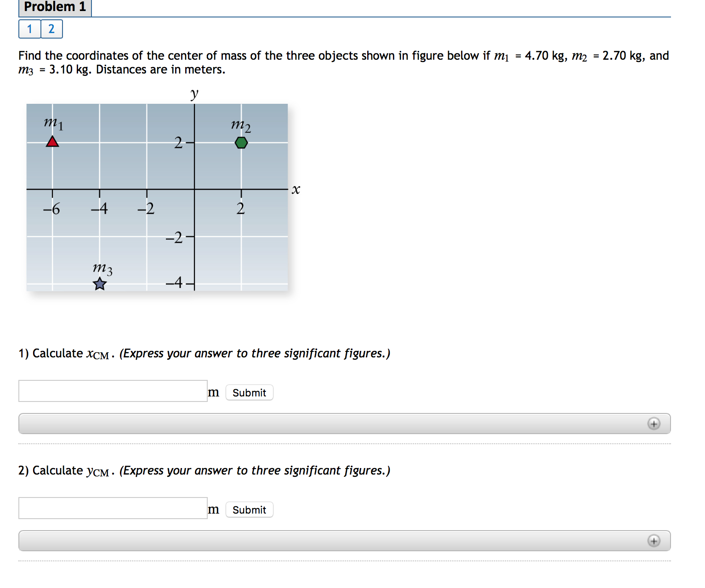Image resolution: width=705 pixels, height=588 pixels.
Task: Click the origin of the coordinate graph
Action: pos(194,189)
